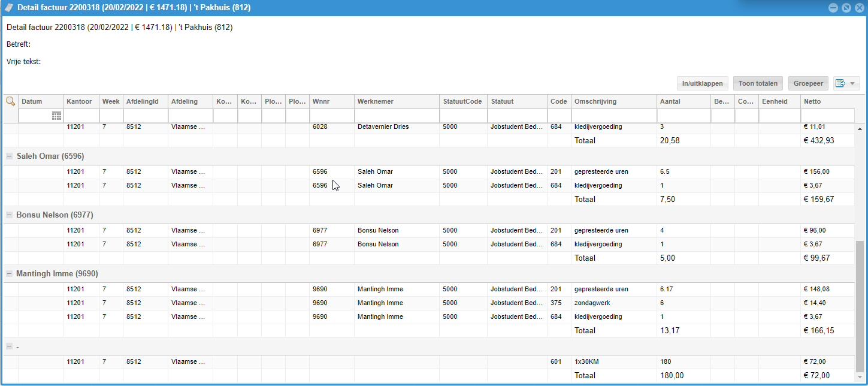The width and height of the screenshot is (868, 386).
Task: Click the vertical scrollbar thumb of grid
Action: (x=860, y=306)
